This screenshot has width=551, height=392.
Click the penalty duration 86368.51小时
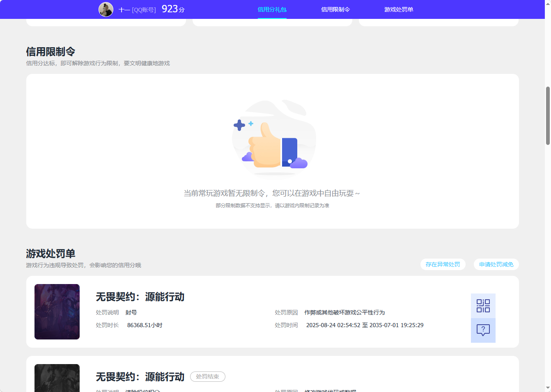pyautogui.click(x=145, y=325)
